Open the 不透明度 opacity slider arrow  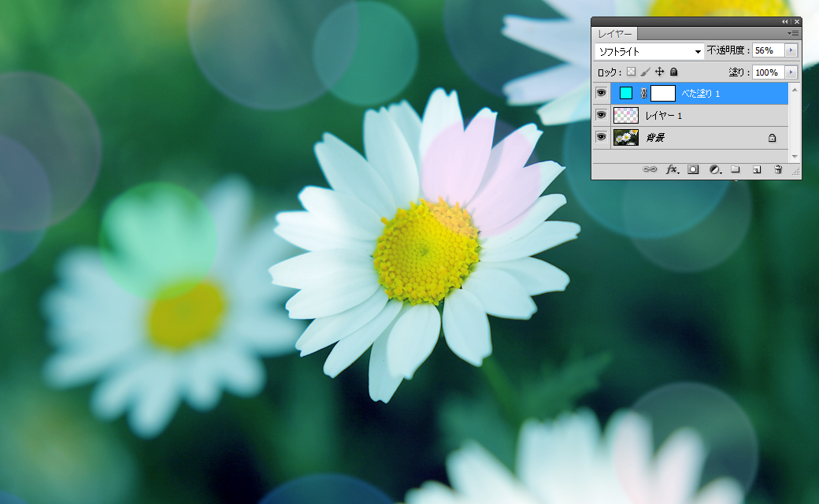tap(791, 50)
